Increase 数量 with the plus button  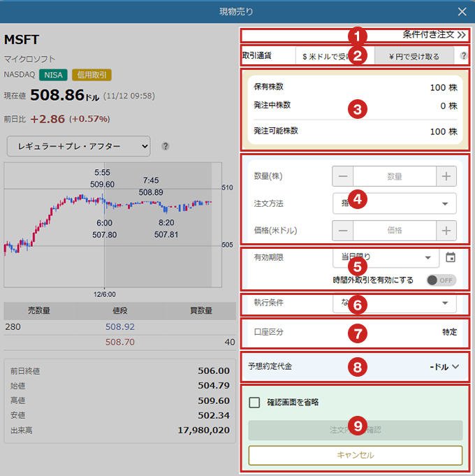point(446,177)
